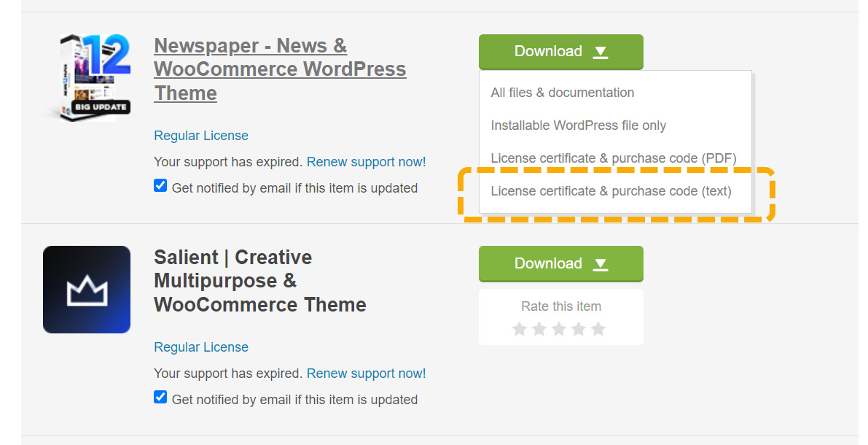
Task: Open Regular License link under Newspaper
Action: (x=201, y=136)
